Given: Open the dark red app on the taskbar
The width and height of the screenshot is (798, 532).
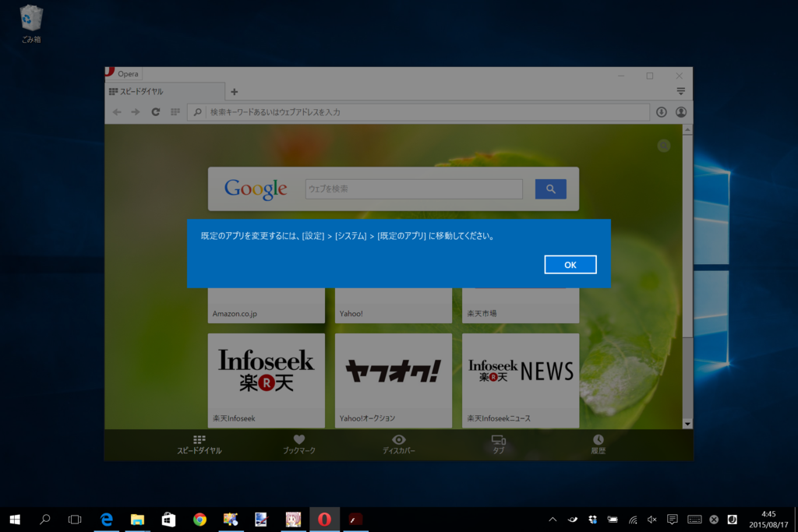Looking at the screenshot, I should 355,520.
